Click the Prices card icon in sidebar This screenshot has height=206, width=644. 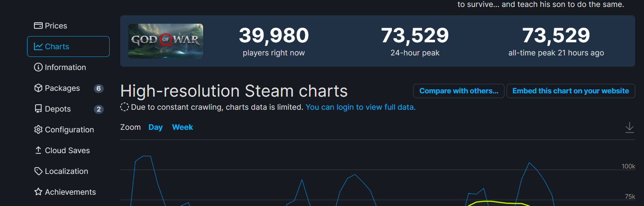pyautogui.click(x=38, y=26)
